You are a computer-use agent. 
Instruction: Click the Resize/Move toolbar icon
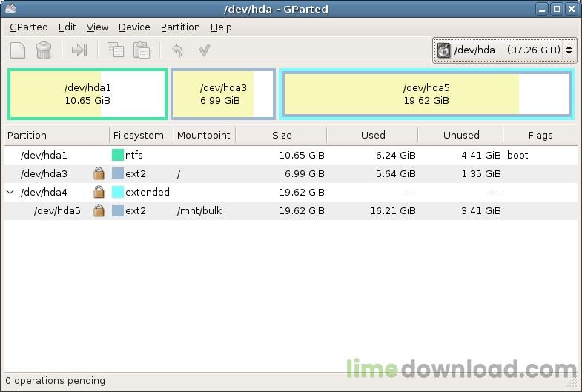point(79,50)
